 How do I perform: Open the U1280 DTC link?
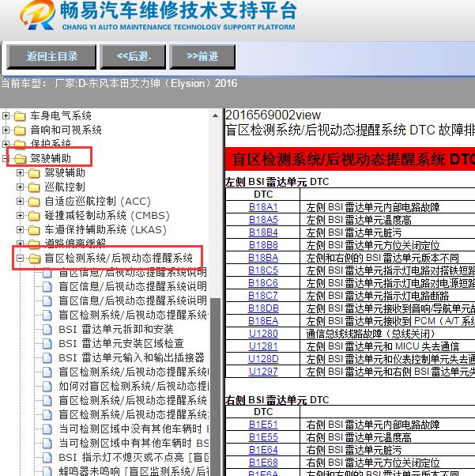263,334
